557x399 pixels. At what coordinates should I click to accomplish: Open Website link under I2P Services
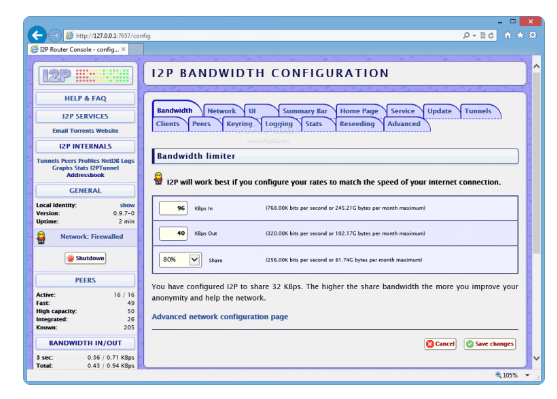[107, 131]
